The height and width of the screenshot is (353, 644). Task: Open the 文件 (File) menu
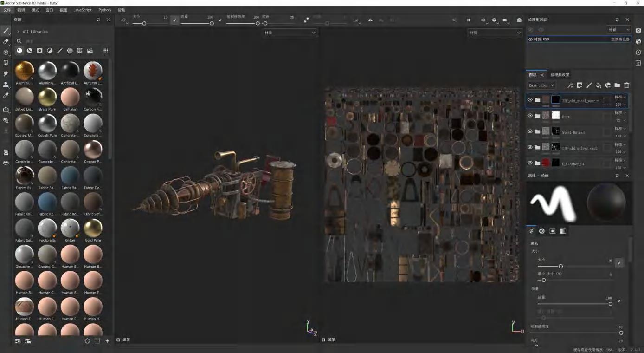click(x=7, y=10)
